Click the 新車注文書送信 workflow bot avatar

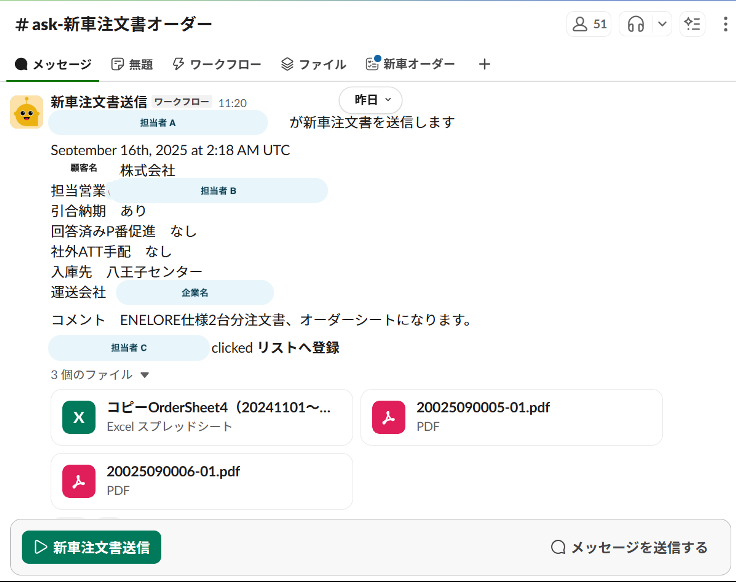tap(26, 112)
